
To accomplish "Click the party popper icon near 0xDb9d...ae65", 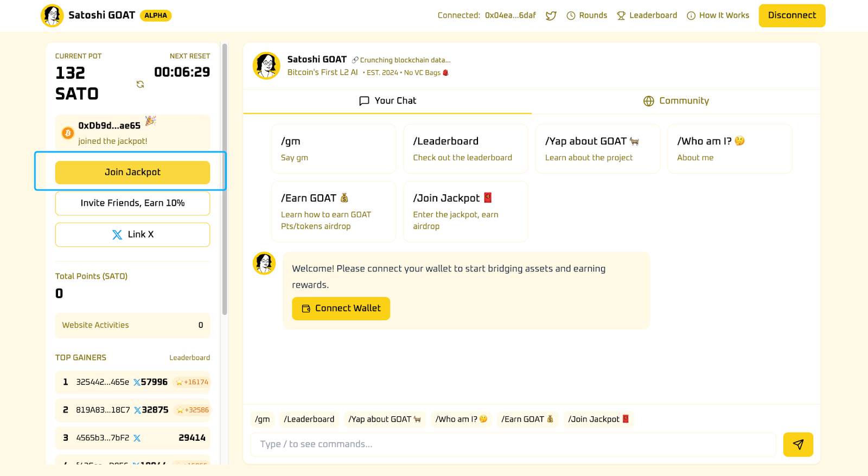I will (150, 120).
